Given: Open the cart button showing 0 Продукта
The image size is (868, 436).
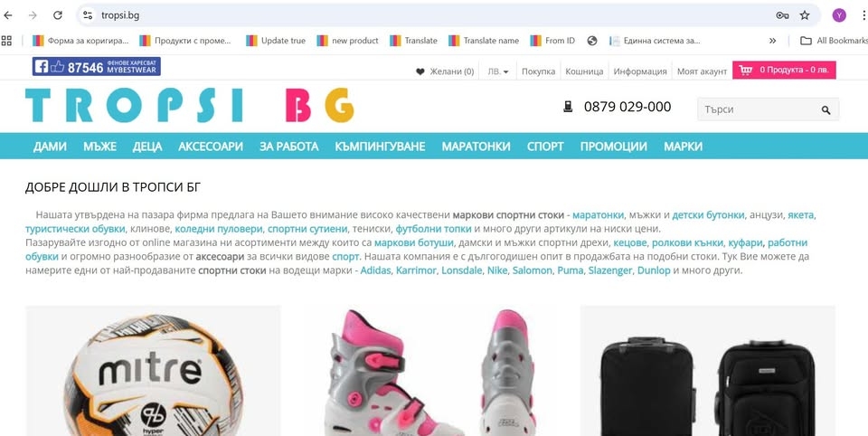Looking at the screenshot, I should (x=784, y=71).
